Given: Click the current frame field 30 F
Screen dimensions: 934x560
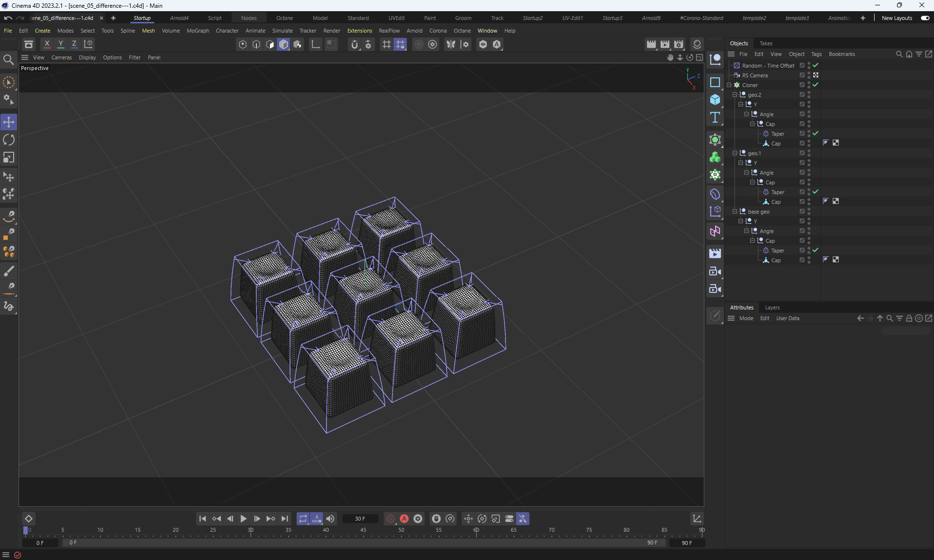Looking at the screenshot, I should (x=360, y=519).
